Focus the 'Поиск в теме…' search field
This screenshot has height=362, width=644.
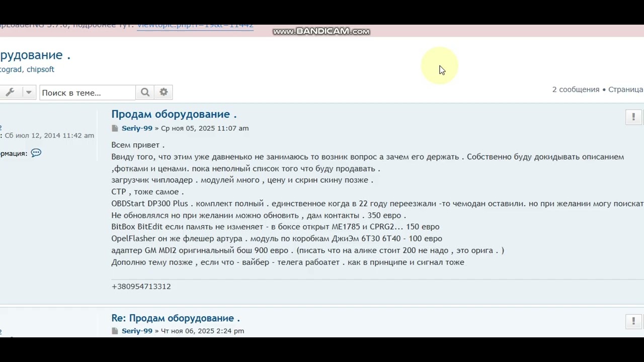[88, 93]
